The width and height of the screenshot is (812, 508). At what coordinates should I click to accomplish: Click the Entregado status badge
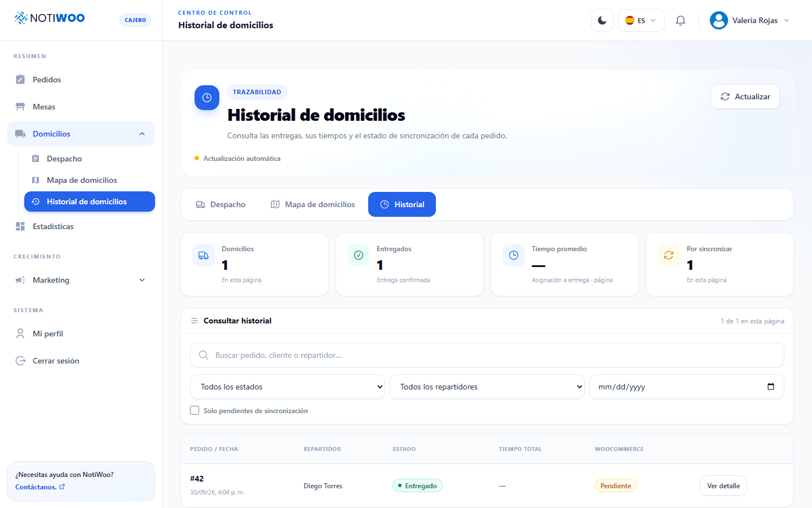(x=417, y=485)
